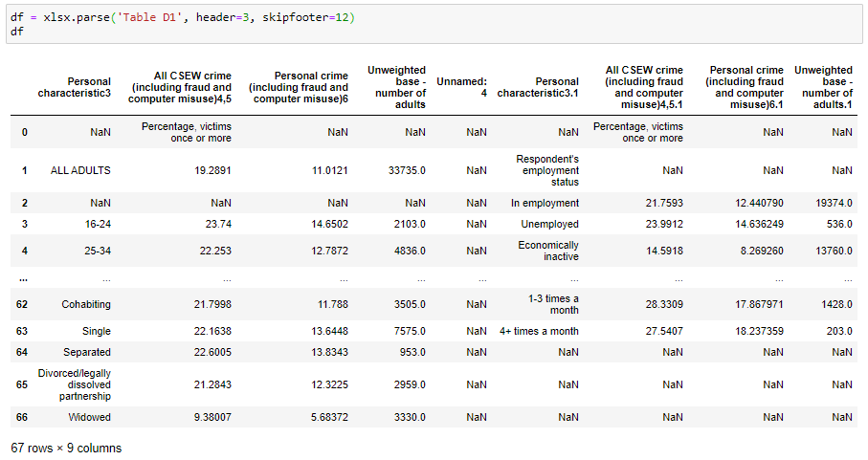This screenshot has height=460, width=868.
Task: Click the 'Divorced/legally dissolved partnership' cell
Action: pos(75,384)
